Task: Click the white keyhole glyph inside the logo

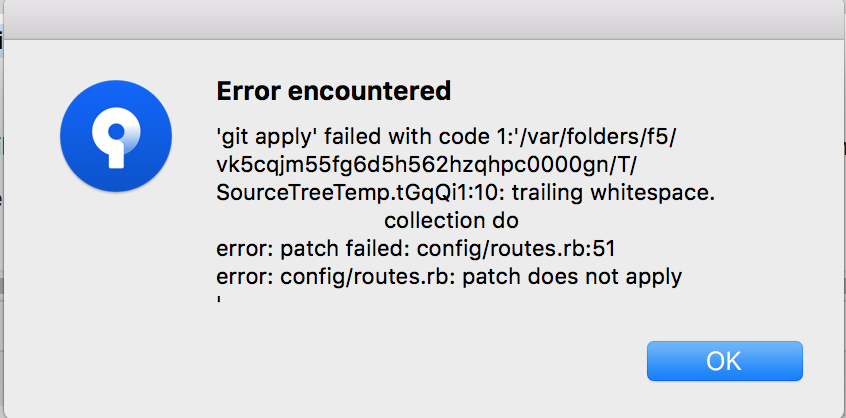Action: (116, 138)
